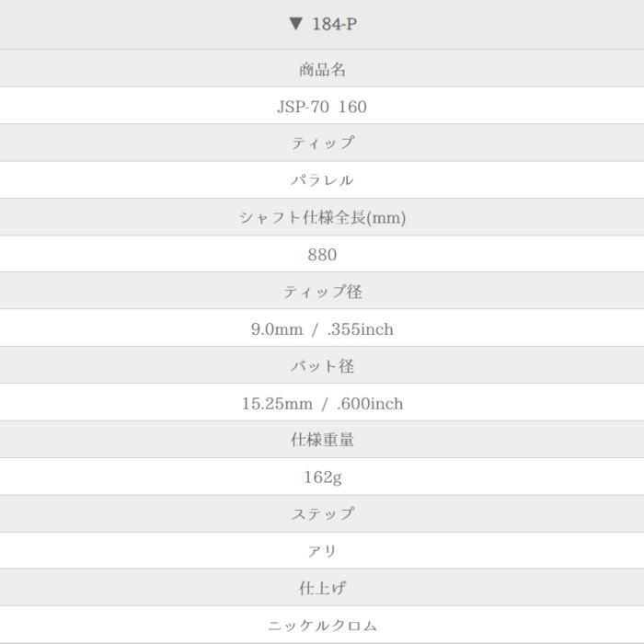Image resolution: width=644 pixels, height=644 pixels.
Task: Click the 162g weight value
Action: pos(322,477)
